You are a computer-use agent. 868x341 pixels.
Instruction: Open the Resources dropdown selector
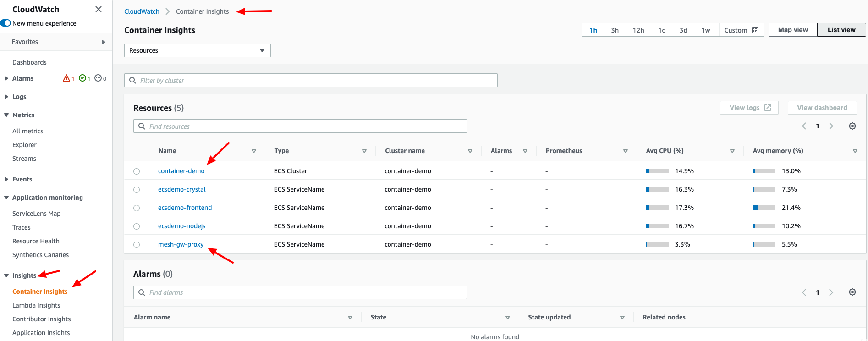pyautogui.click(x=198, y=50)
